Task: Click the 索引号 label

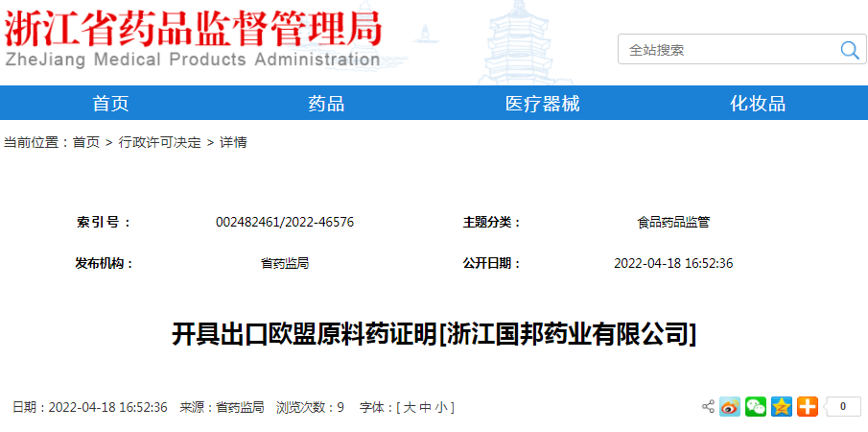Action: tap(105, 223)
